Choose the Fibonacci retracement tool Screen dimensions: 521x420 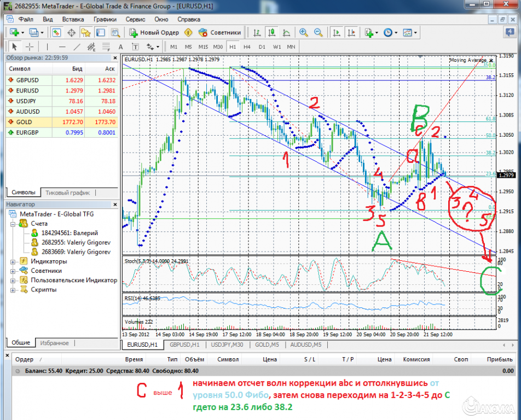coord(107,46)
